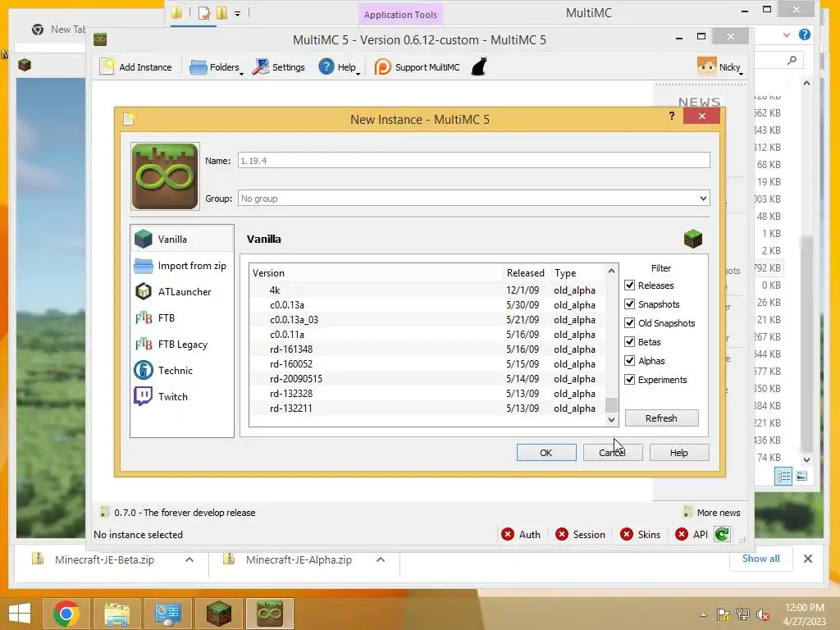Switch Explorer to details view icon
This screenshot has height=630, width=840.
coord(783,477)
